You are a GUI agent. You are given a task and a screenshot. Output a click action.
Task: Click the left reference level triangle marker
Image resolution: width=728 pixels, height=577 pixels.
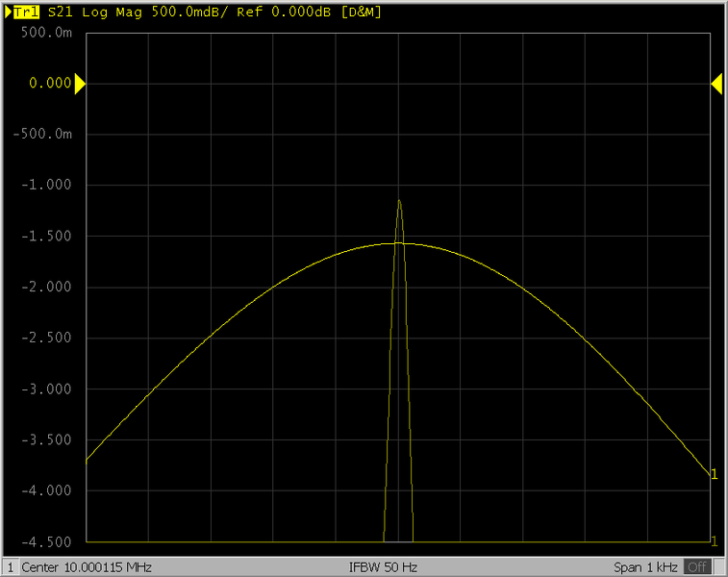point(80,84)
